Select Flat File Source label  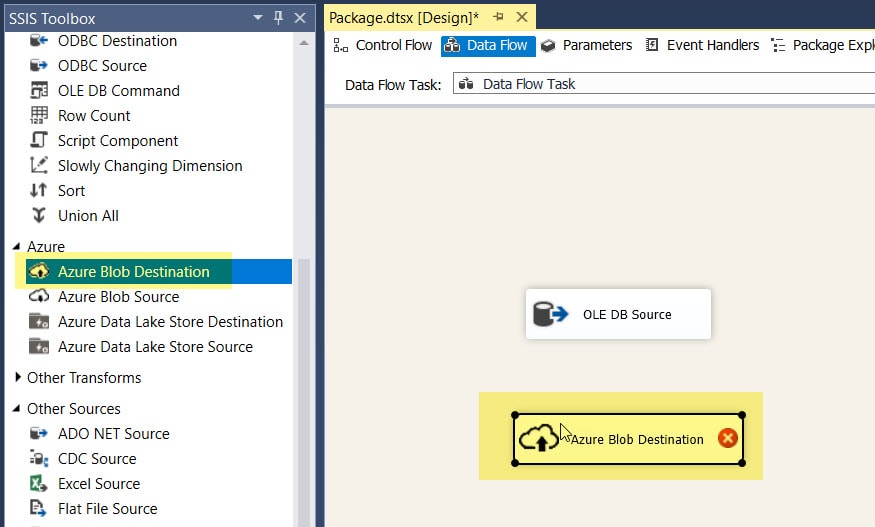(107, 509)
